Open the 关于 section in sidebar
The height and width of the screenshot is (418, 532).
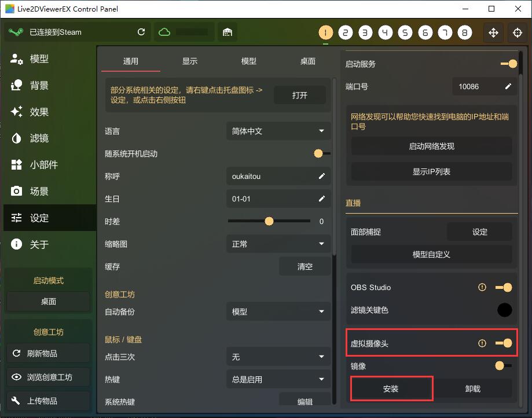pyautogui.click(x=50, y=244)
